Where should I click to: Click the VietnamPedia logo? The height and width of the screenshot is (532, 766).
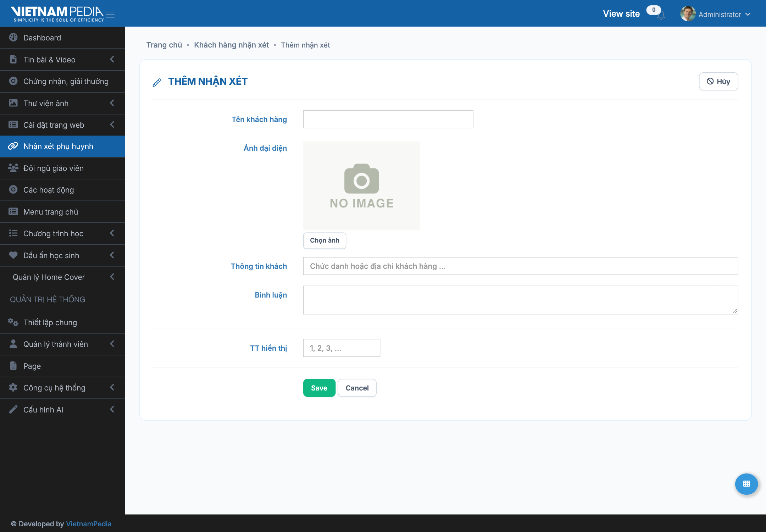pyautogui.click(x=57, y=14)
